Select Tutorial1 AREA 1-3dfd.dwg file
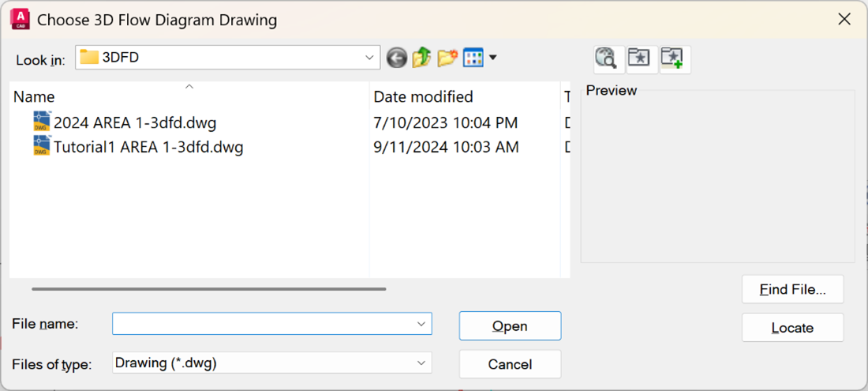This screenshot has height=391, width=868. 148,147
